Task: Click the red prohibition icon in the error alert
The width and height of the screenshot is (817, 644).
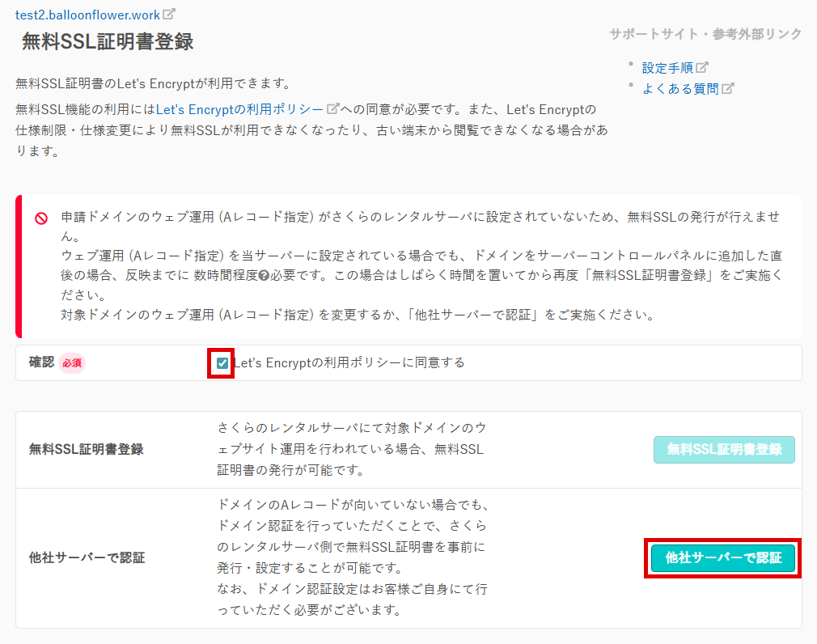Action: [41, 218]
